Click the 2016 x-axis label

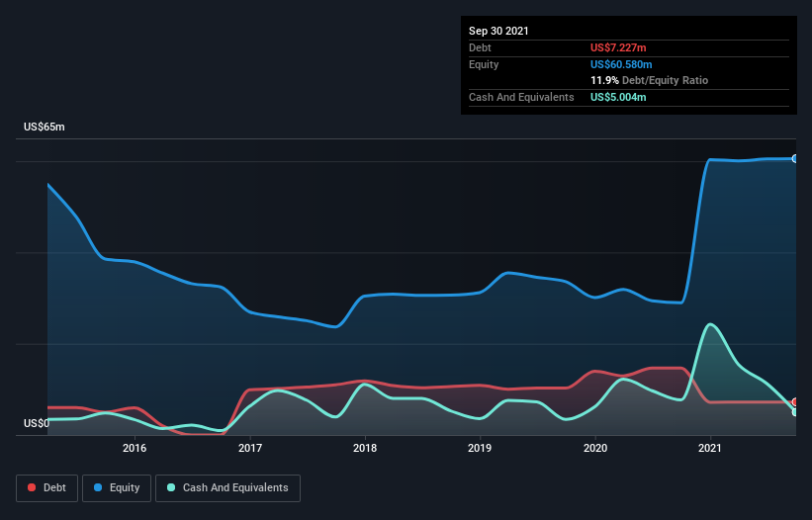[135, 448]
